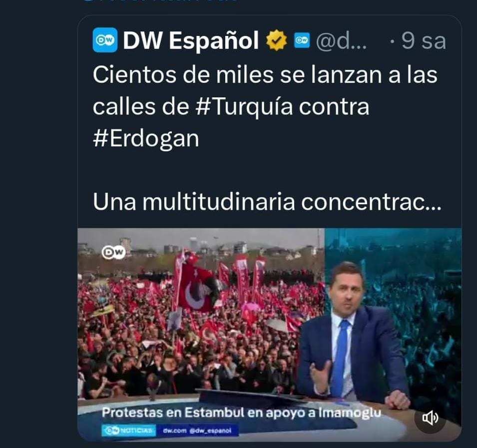Expand the truncated 'Una multitudinaria concentrac…' text

pyautogui.click(x=267, y=202)
